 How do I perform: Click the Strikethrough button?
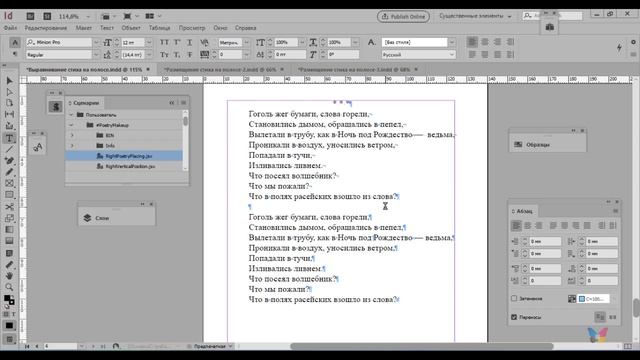[189, 54]
